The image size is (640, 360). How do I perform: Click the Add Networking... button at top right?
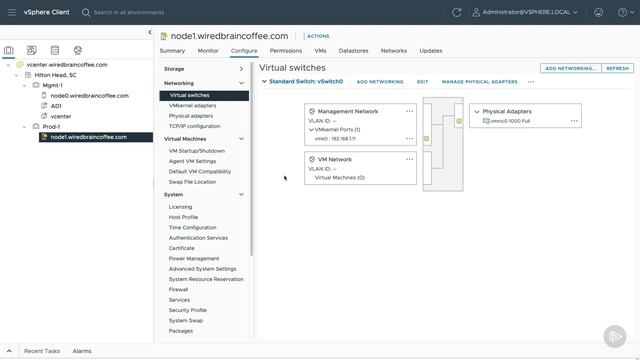pos(571,68)
